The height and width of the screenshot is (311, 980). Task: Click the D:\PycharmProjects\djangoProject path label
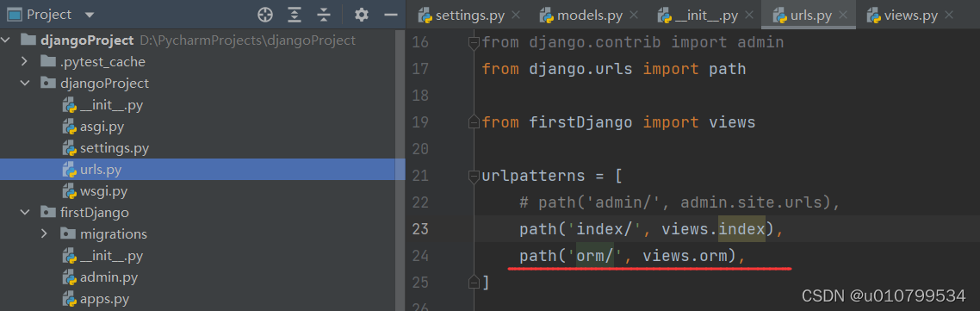pyautogui.click(x=247, y=40)
